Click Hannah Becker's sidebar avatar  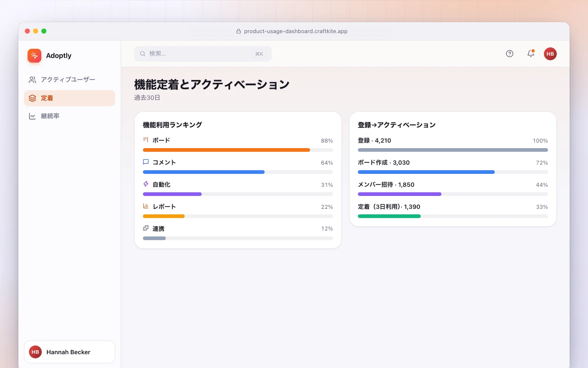coord(35,352)
